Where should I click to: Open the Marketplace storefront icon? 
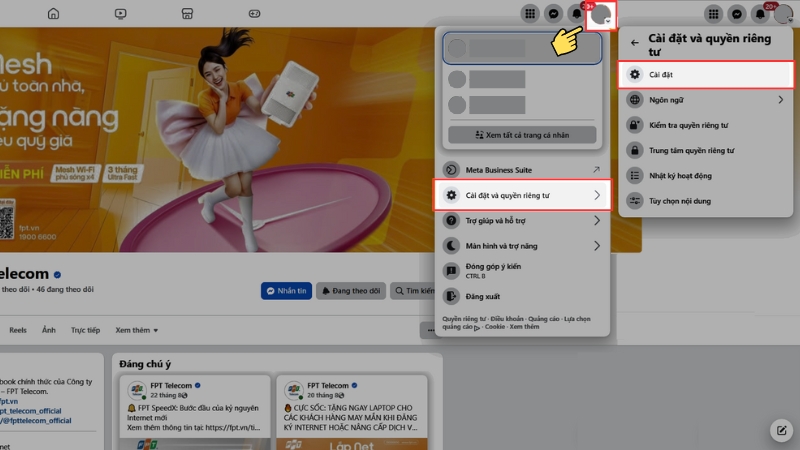pyautogui.click(x=186, y=14)
